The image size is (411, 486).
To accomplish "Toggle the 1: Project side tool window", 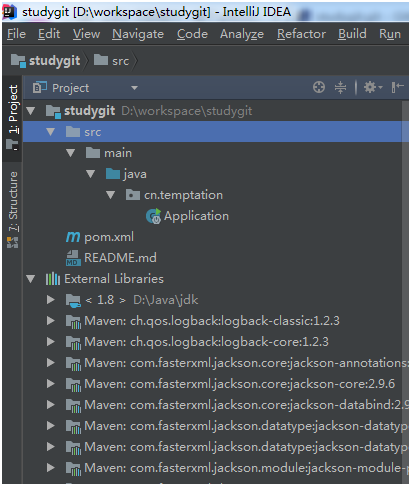I will pos(12,117).
